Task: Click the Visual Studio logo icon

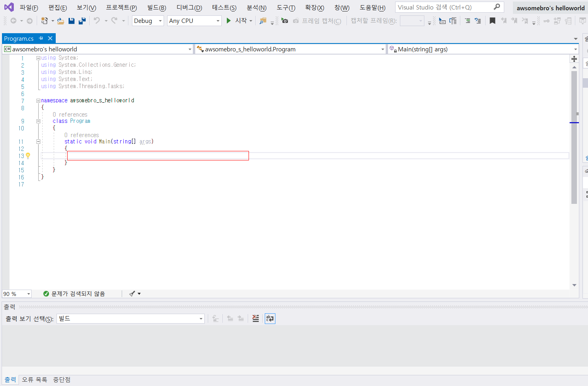Action: (9, 7)
